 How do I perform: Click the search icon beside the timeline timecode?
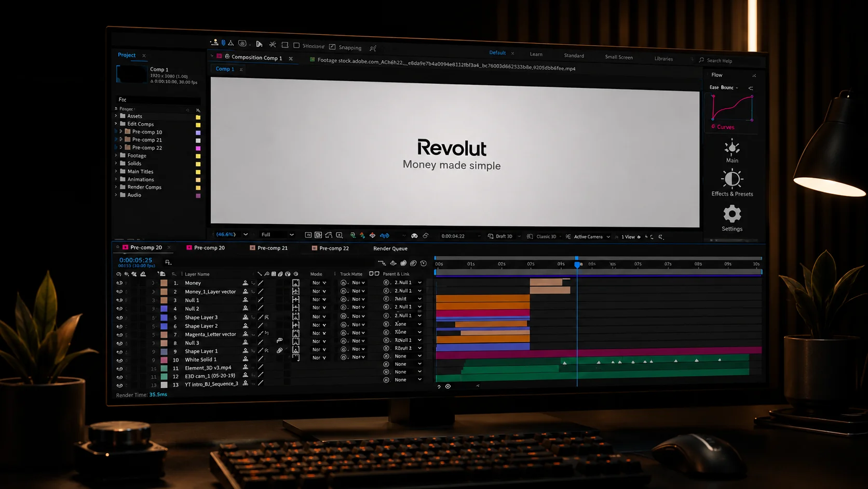[x=168, y=262]
